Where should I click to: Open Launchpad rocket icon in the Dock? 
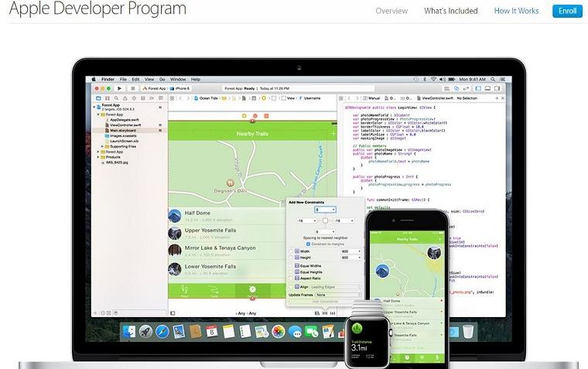tap(145, 332)
